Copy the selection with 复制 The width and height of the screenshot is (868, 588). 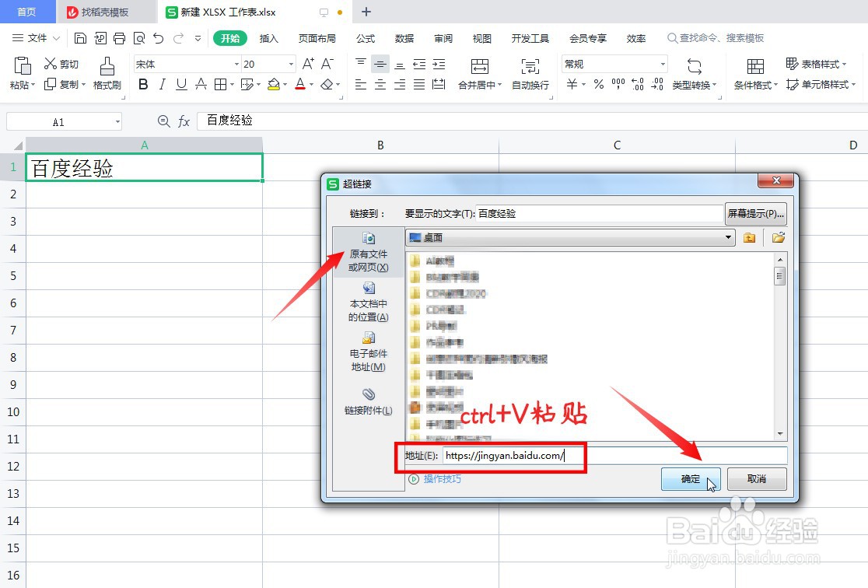click(x=65, y=84)
